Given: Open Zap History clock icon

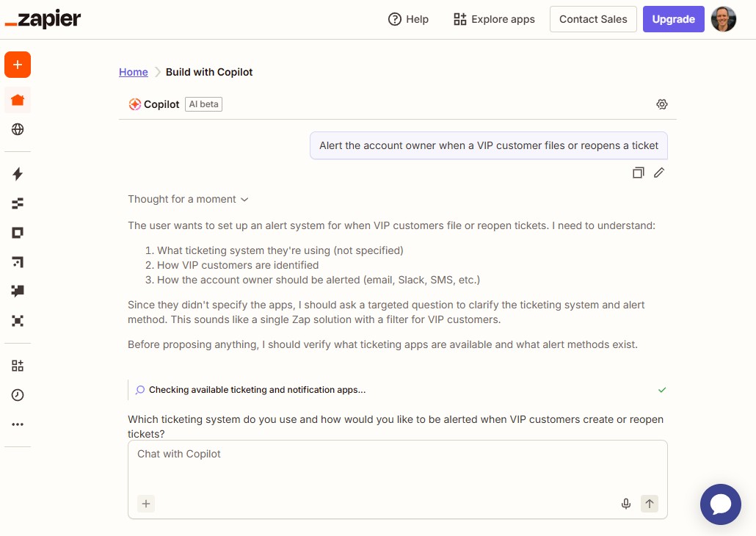Looking at the screenshot, I should (18, 395).
